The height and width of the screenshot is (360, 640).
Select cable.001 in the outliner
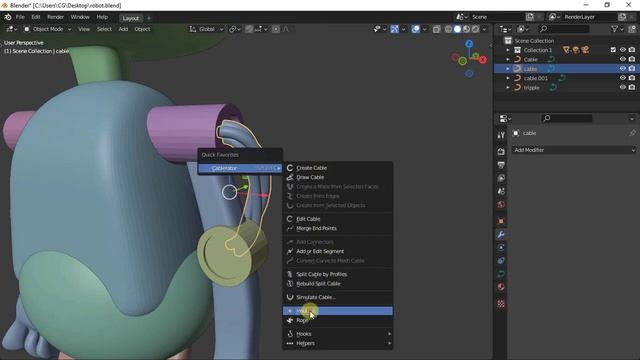[x=536, y=78]
